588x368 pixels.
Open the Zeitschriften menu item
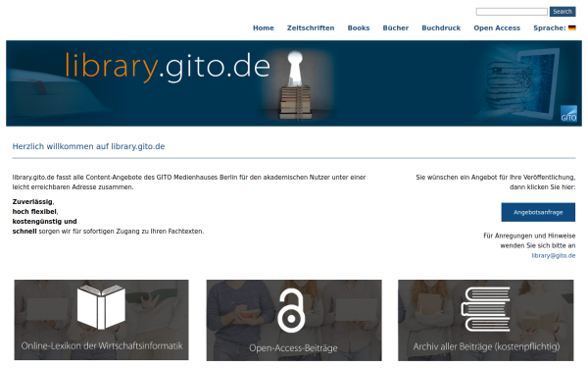pyautogui.click(x=311, y=27)
